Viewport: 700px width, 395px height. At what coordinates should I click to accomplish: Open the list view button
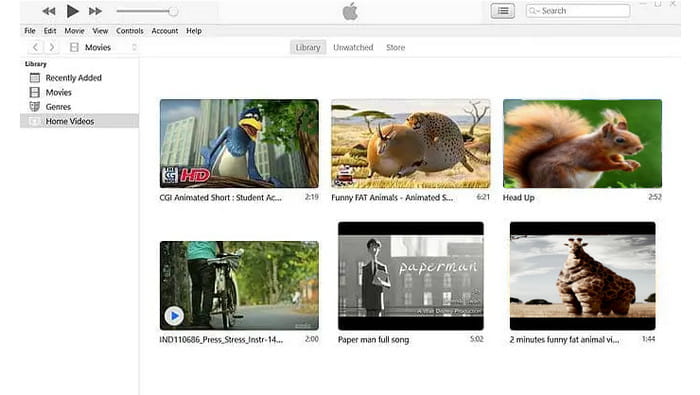pyautogui.click(x=503, y=11)
